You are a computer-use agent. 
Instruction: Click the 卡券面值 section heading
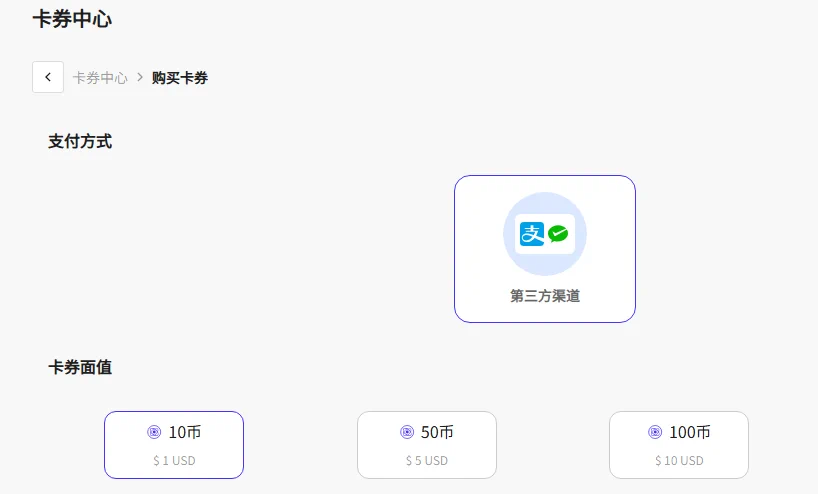coord(80,367)
